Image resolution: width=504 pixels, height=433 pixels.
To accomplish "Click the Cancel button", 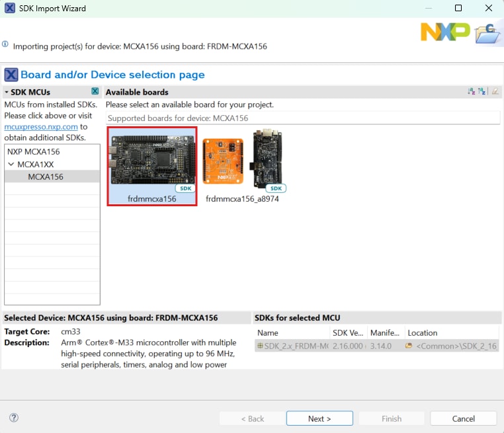I will click(463, 418).
